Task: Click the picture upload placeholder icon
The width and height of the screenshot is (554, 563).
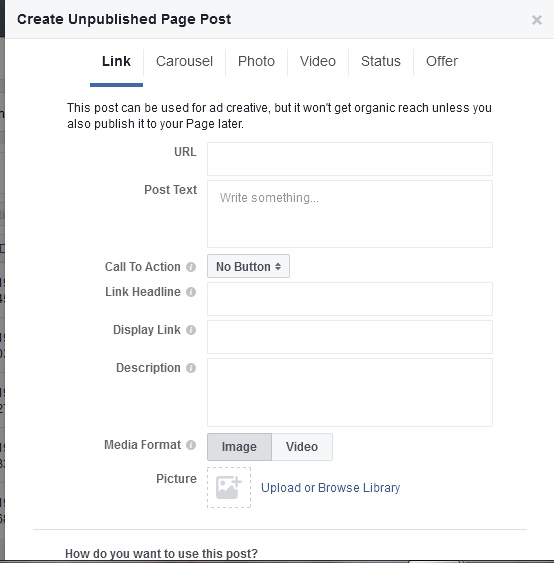Action: click(229, 487)
